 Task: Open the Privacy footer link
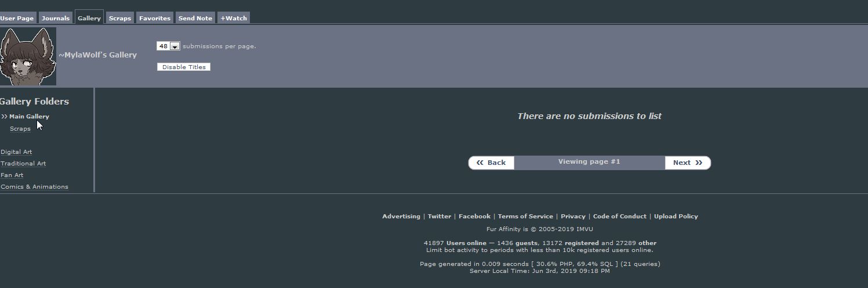coord(573,217)
